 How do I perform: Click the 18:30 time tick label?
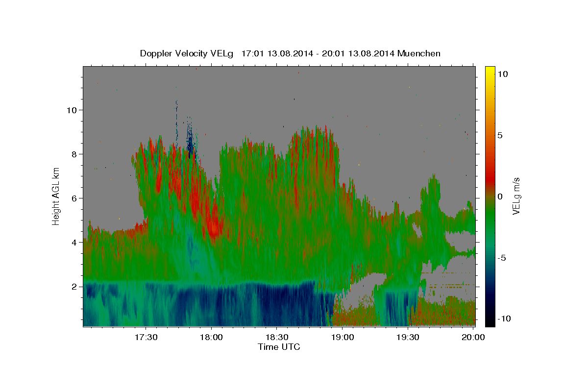pyautogui.click(x=276, y=338)
